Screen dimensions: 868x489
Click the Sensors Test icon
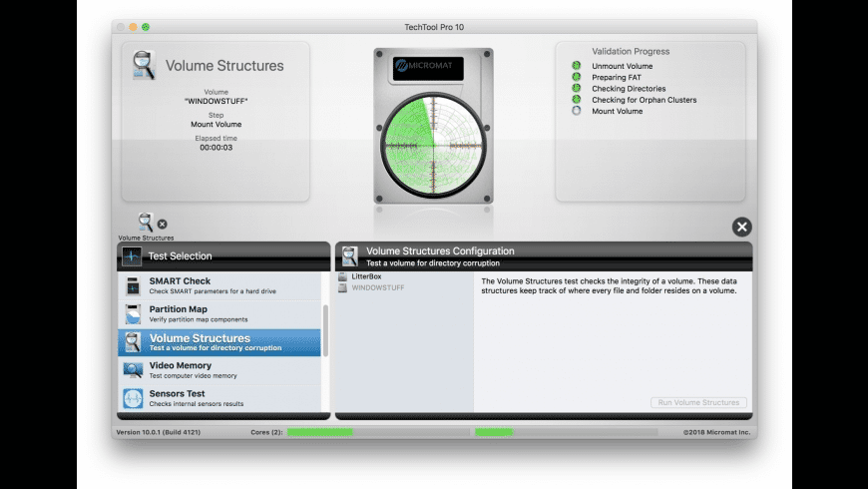click(x=133, y=398)
